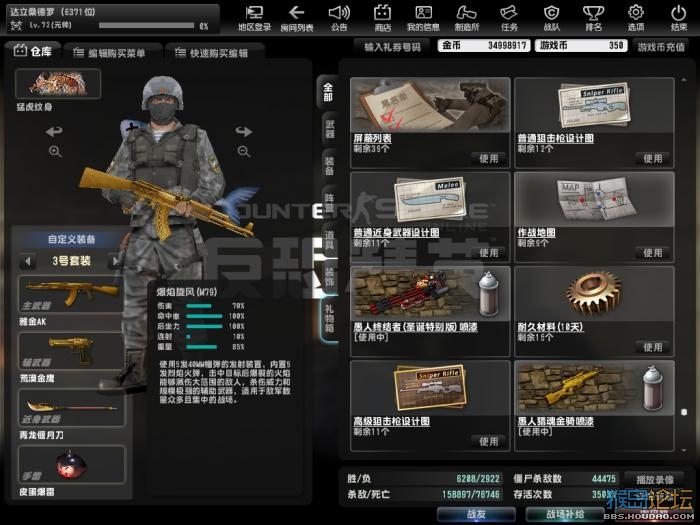Click the 金币 gold balance field
The width and height of the screenshot is (700, 525).
point(484,46)
